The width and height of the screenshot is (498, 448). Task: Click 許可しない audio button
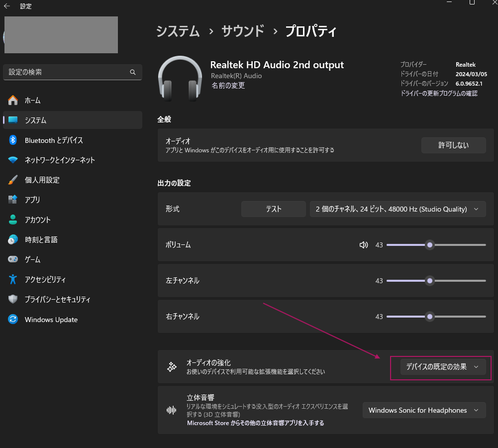(454, 145)
